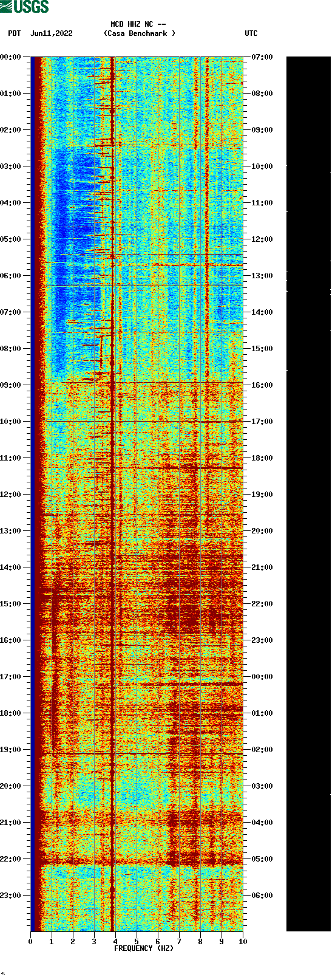This screenshot has height=980, width=335.
Task: Click the 18:00 PDT time label
Action: click(x=11, y=713)
